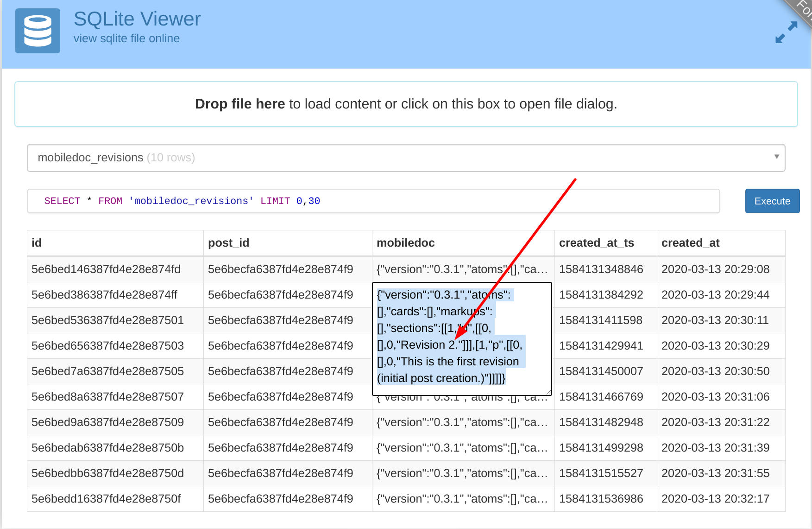812x529 pixels.
Task: Click the created_at column header
Action: (721, 243)
